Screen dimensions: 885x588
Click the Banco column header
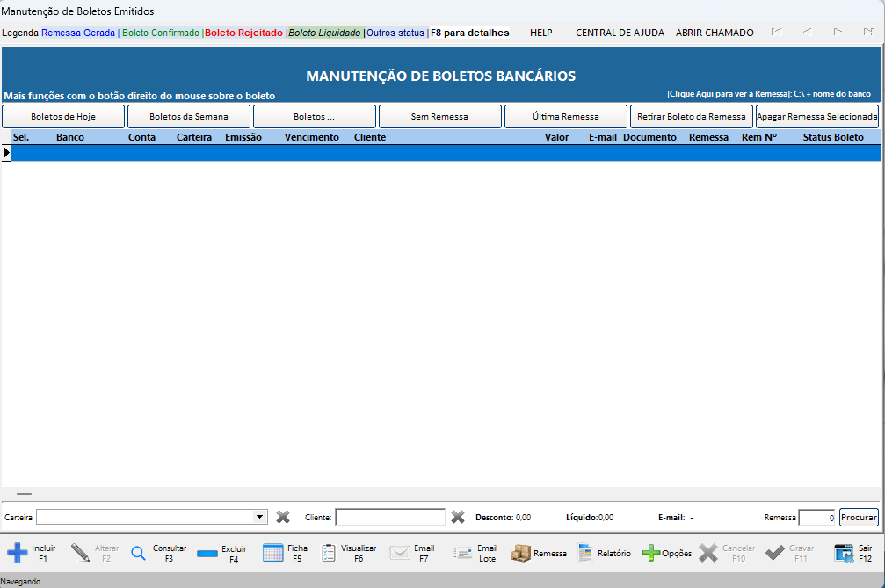tap(70, 137)
